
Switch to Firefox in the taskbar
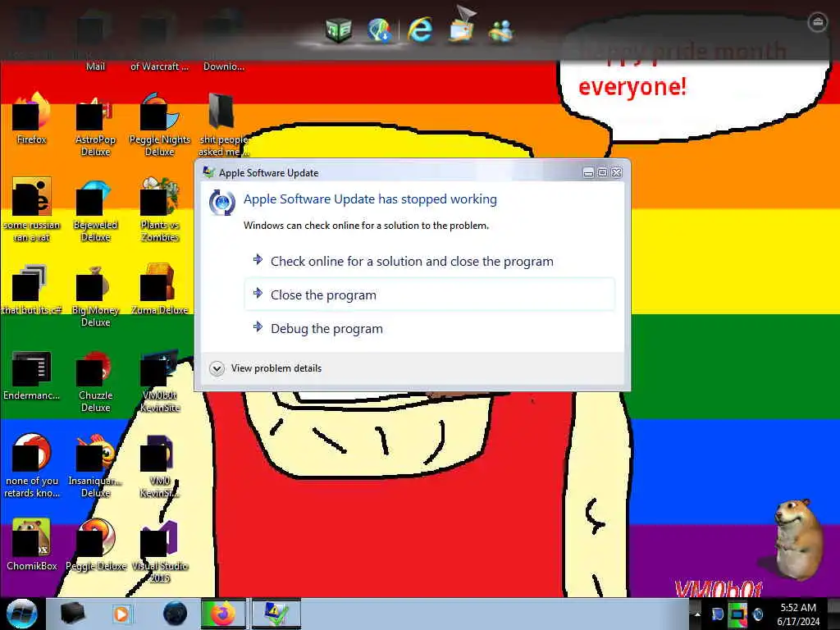tap(223, 614)
